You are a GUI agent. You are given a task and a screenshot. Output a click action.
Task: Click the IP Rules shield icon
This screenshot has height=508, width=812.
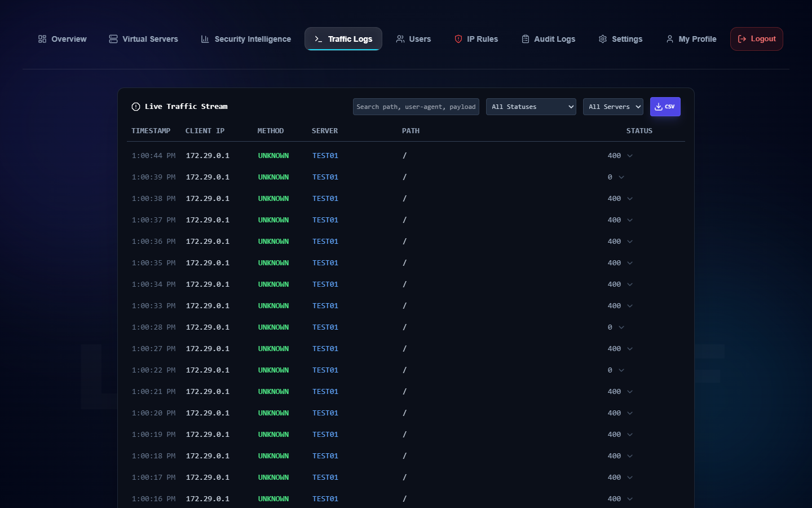(458, 39)
